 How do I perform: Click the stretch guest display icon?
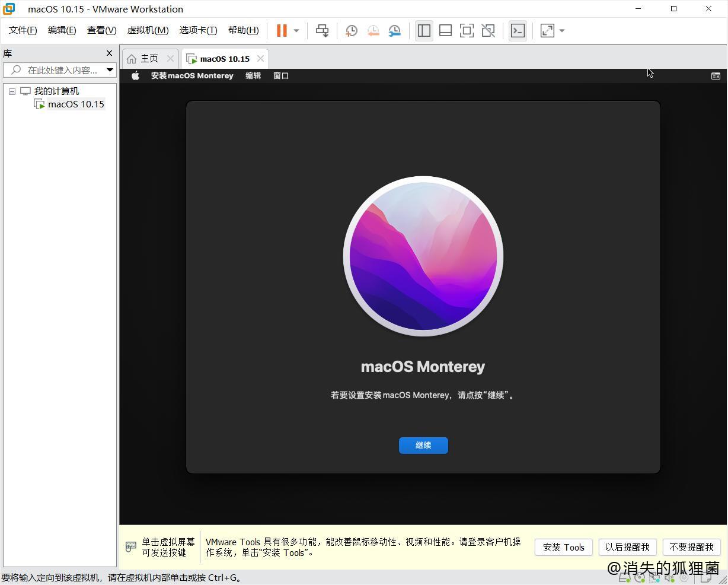point(547,31)
